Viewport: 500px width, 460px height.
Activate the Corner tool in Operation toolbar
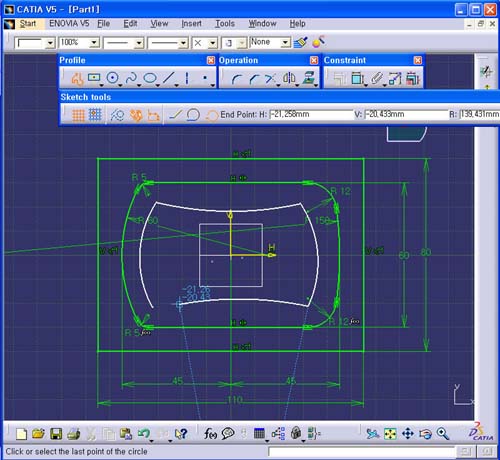tap(236, 79)
